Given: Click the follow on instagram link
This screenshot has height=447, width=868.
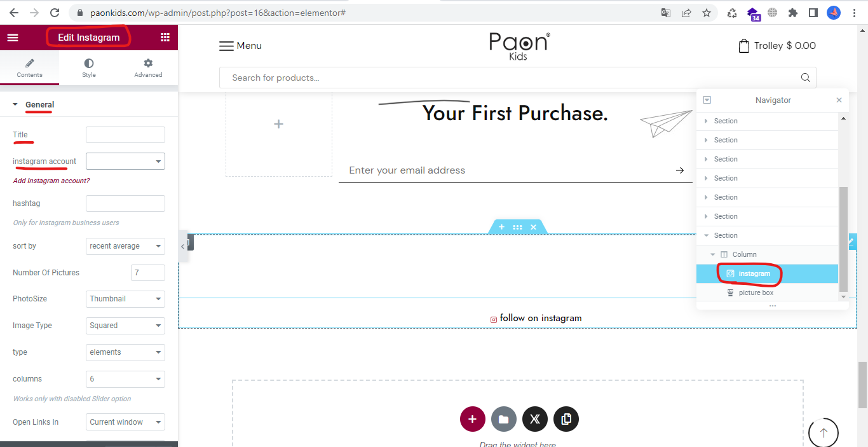Looking at the screenshot, I should (x=536, y=318).
